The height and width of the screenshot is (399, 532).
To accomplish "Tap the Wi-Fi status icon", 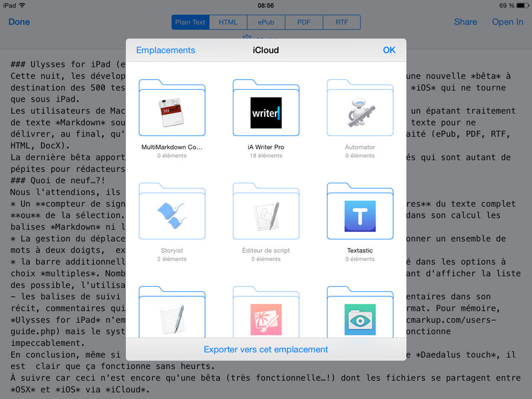I will [x=22, y=5].
